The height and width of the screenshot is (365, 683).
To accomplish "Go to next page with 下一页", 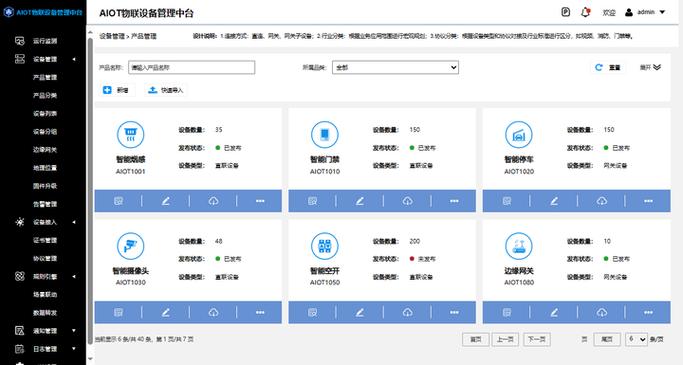I will click(x=537, y=339).
